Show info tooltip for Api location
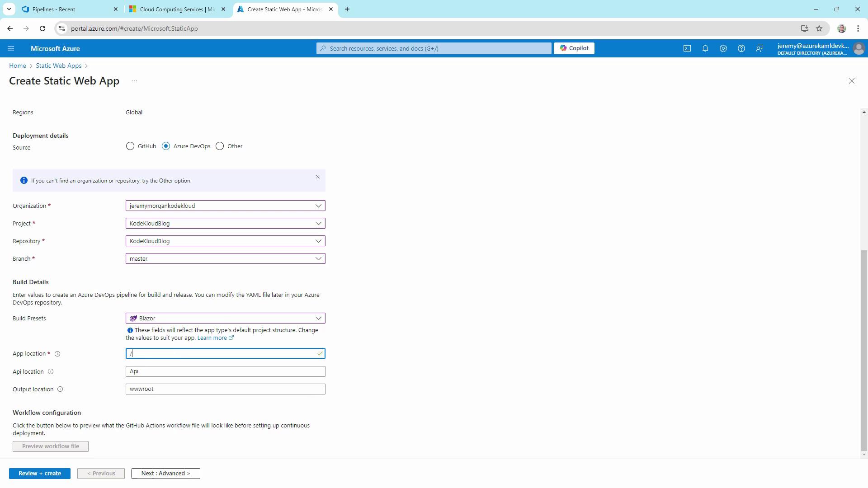The width and height of the screenshot is (868, 488). pos(51,371)
